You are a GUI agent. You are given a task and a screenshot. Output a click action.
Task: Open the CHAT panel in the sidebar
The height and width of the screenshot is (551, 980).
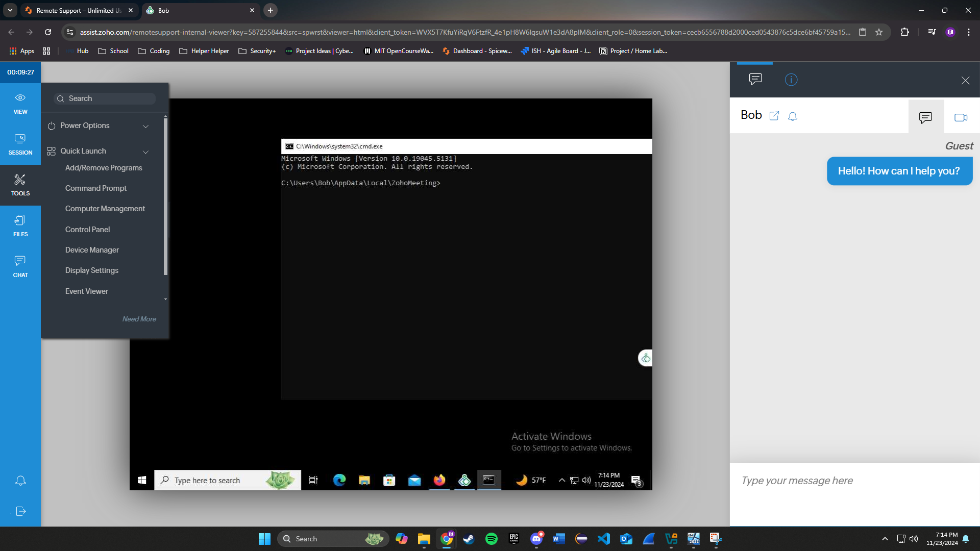20,266
